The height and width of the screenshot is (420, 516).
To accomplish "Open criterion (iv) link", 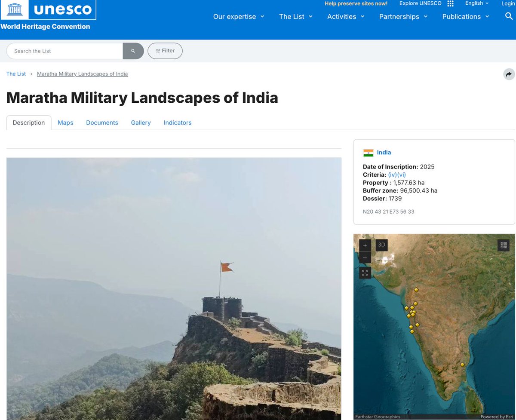I will click(x=392, y=175).
